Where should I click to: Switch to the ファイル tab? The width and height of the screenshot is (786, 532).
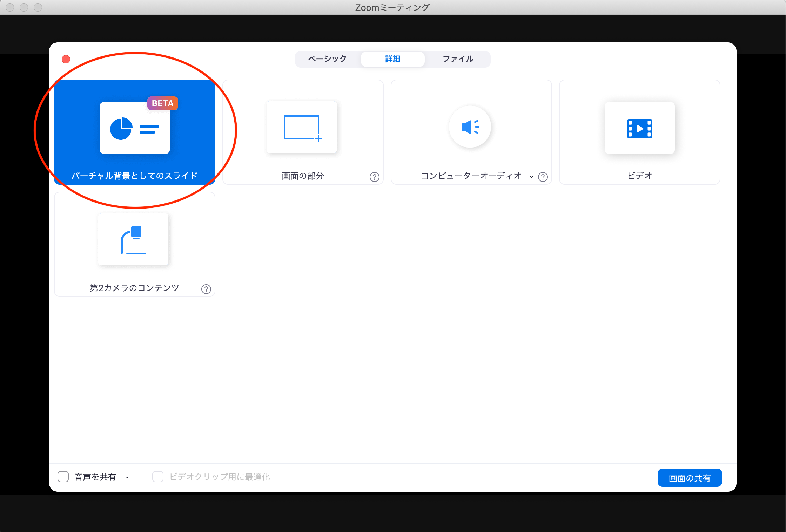(458, 59)
